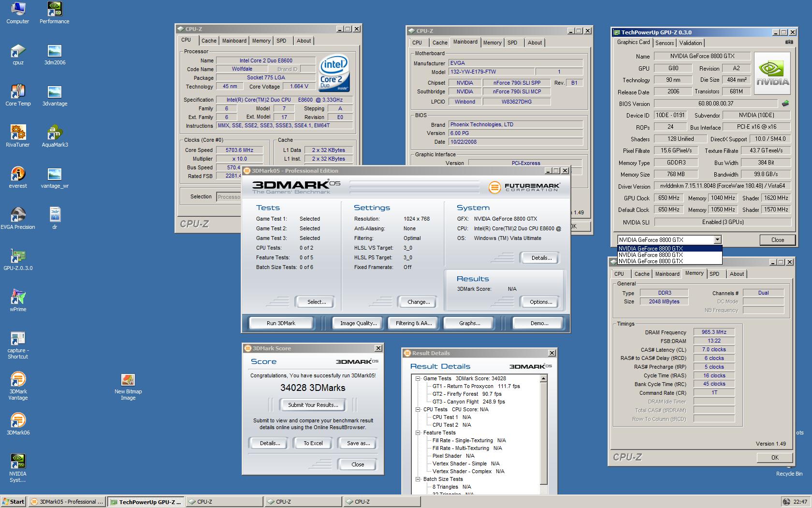This screenshot has height=508, width=812.
Task: Click the GPU-Z BIOS save icon
Action: point(785,103)
